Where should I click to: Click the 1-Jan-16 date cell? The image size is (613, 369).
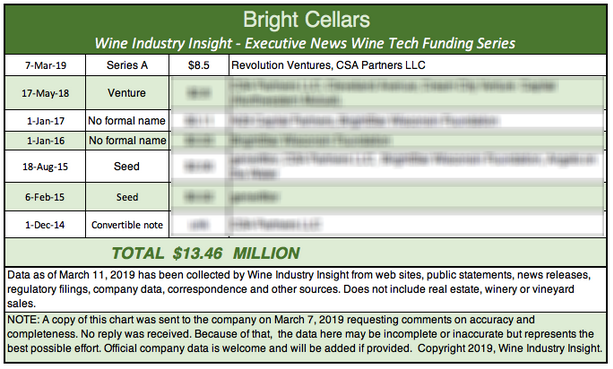[45, 141]
